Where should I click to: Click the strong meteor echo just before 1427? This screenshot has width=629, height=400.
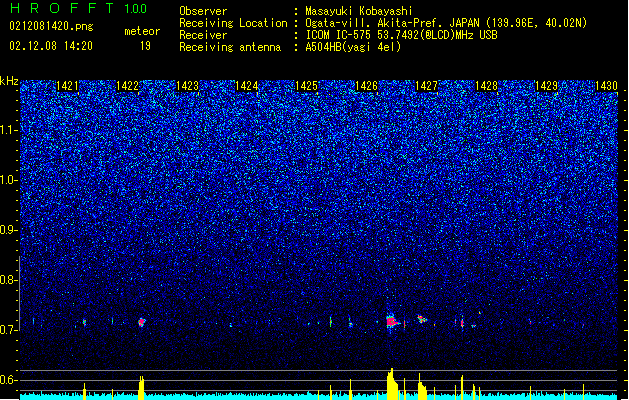[392, 321]
